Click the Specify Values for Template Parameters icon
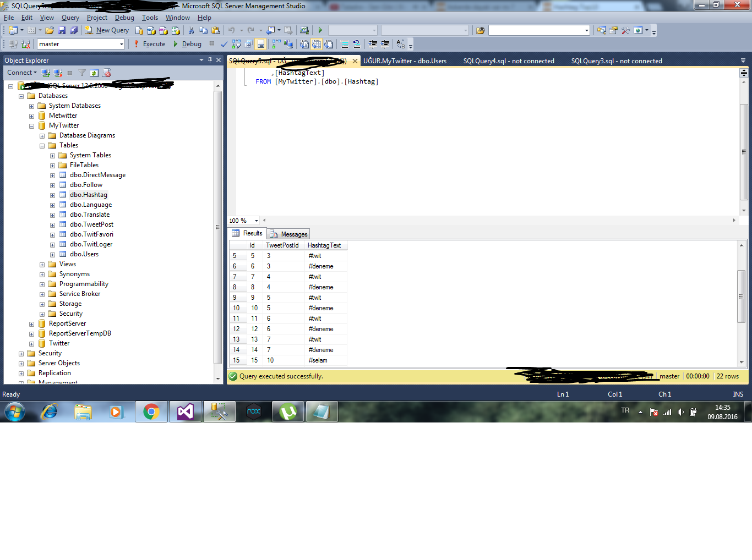This screenshot has width=752, height=560. click(x=400, y=44)
